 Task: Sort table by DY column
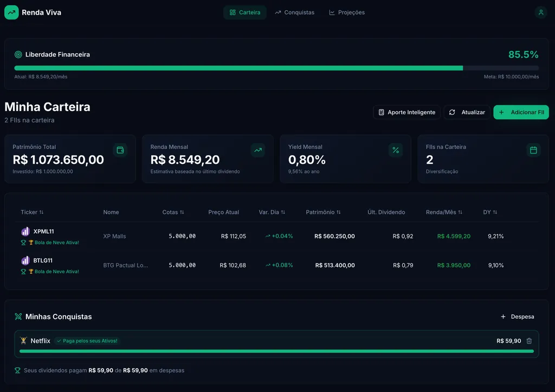[x=490, y=212]
